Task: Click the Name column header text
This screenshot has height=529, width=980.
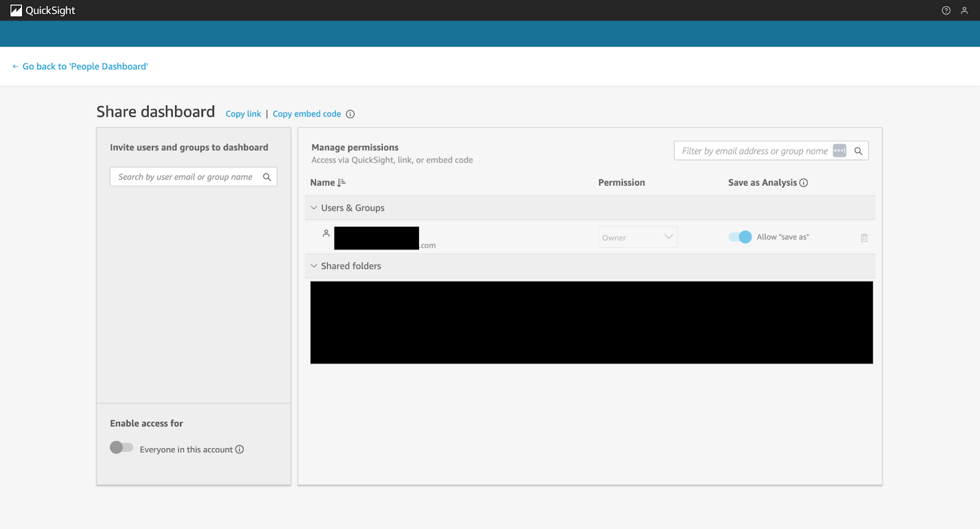Action: coord(322,183)
